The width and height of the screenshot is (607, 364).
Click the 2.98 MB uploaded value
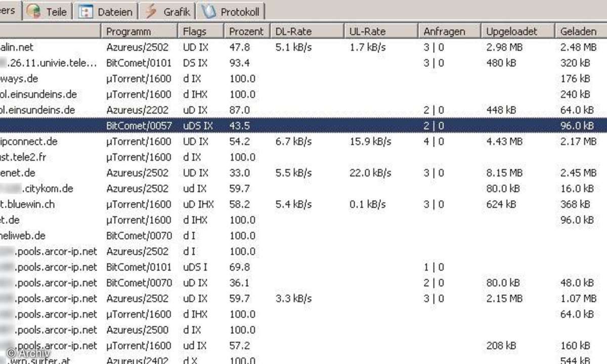pyautogui.click(x=504, y=47)
